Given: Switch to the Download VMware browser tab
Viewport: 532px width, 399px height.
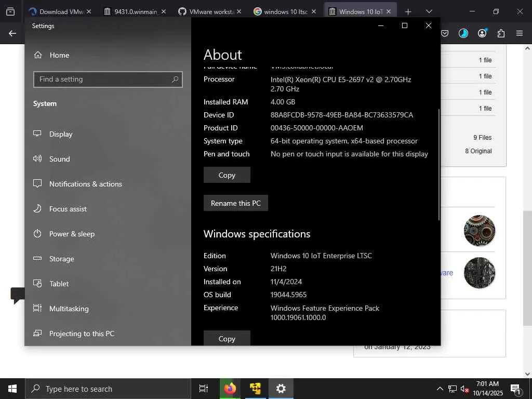Looking at the screenshot, I should [60, 11].
